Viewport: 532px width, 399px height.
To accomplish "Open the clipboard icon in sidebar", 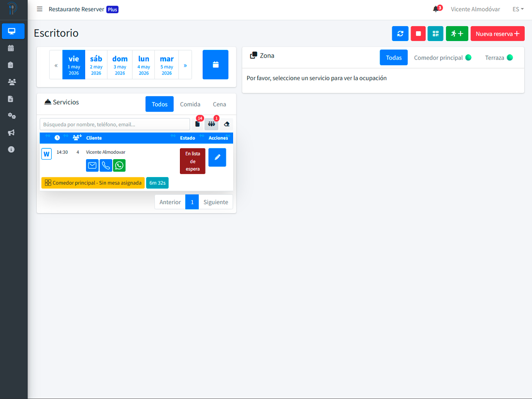I will pyautogui.click(x=11, y=65).
